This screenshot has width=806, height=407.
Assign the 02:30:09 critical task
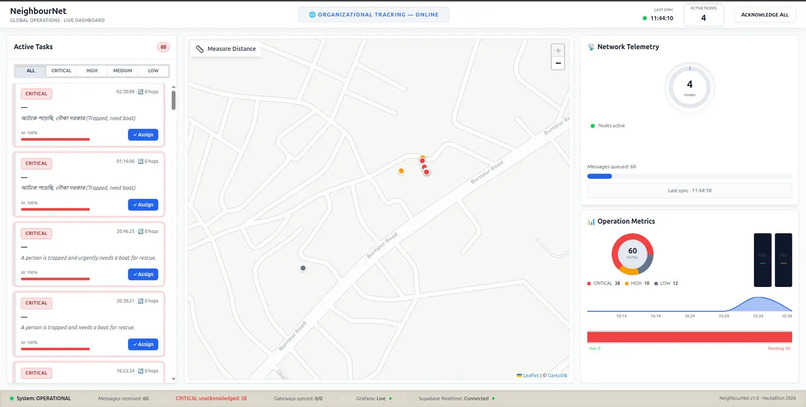[x=143, y=135]
